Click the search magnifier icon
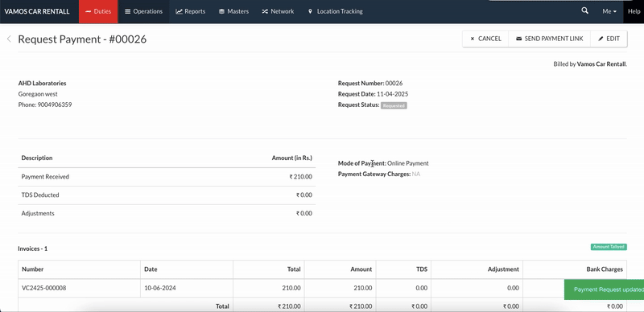This screenshot has width=644, height=312. pyautogui.click(x=584, y=11)
